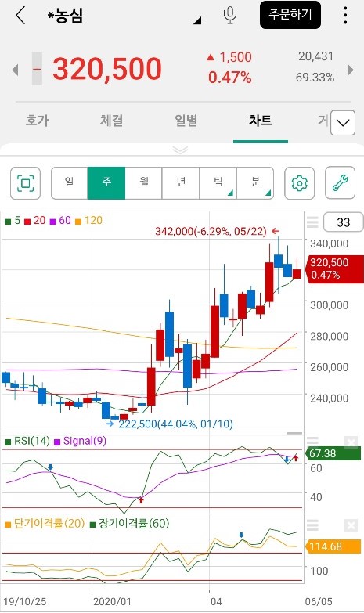The image size is (364, 613).
Task: Select the 월 monthly period
Action: point(143,183)
